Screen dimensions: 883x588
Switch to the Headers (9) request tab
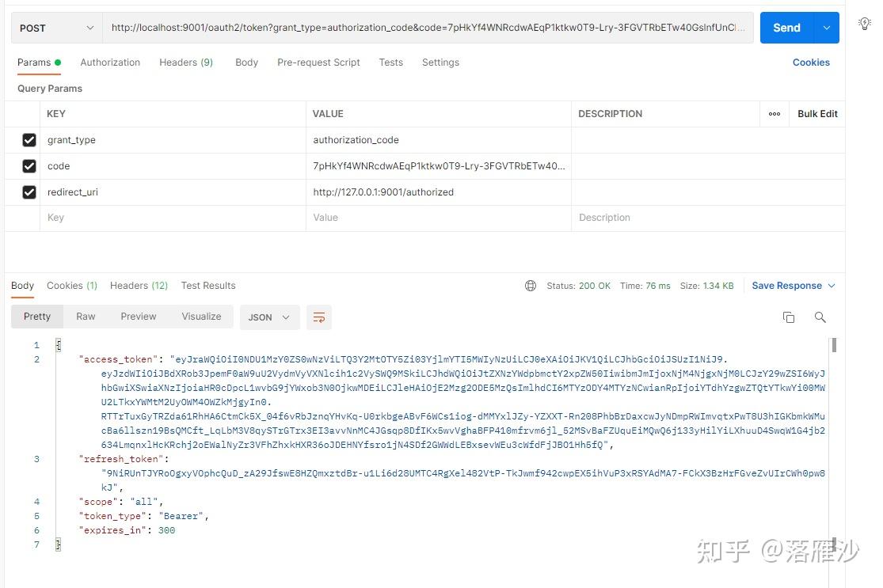(x=185, y=62)
